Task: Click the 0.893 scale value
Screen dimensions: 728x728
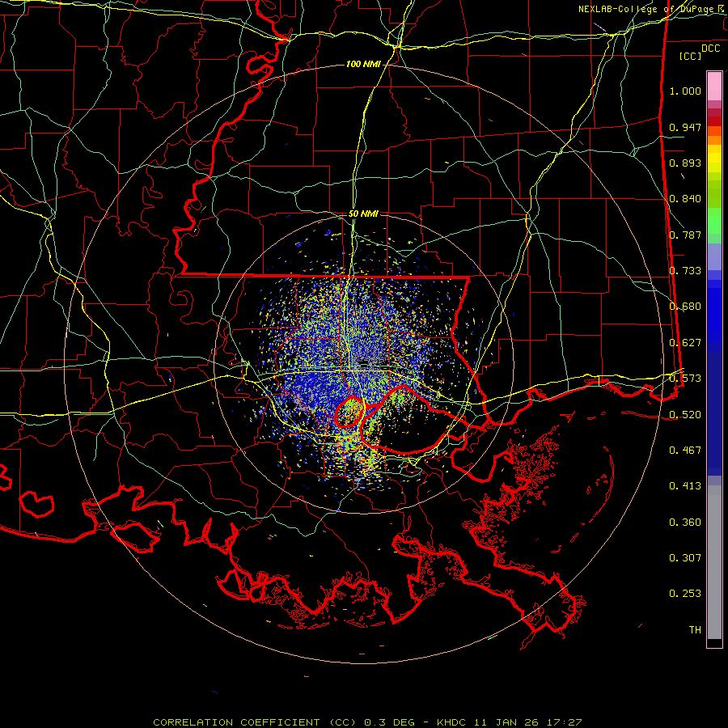Action: pos(685,163)
